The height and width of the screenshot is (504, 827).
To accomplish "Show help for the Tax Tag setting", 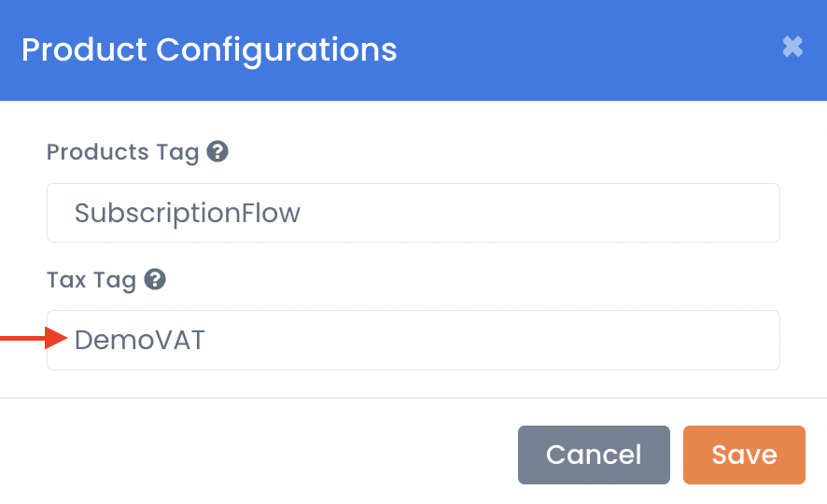I will pos(155,279).
